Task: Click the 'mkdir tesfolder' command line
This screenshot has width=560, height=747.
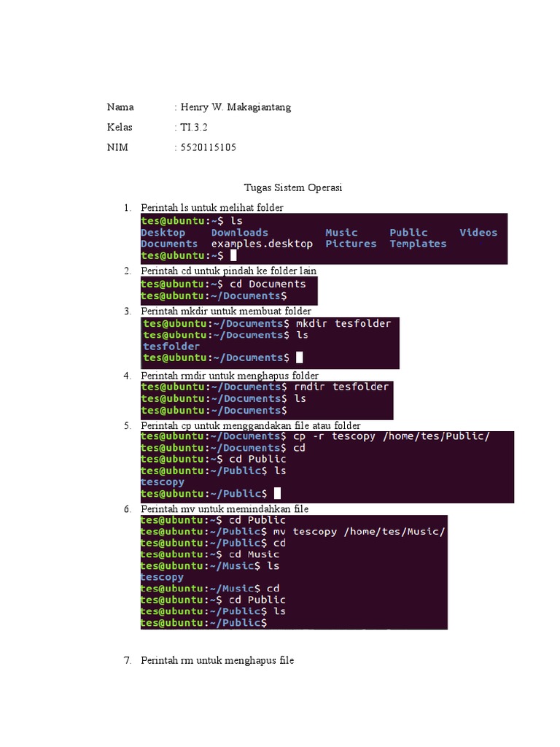Action: [x=267, y=323]
